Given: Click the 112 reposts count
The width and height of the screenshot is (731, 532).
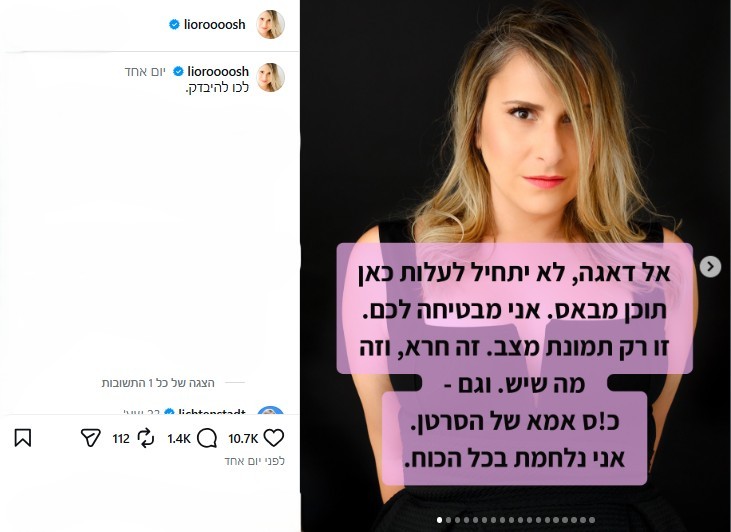Looking at the screenshot, I should click(121, 438).
